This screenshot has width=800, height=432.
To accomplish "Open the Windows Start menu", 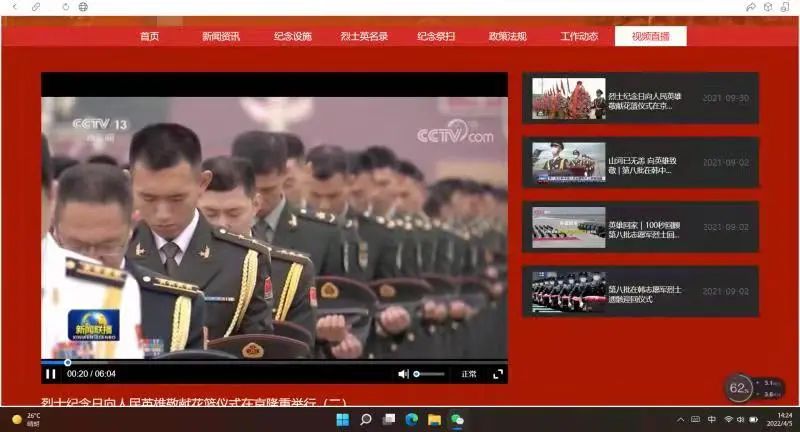I will click(x=343, y=419).
